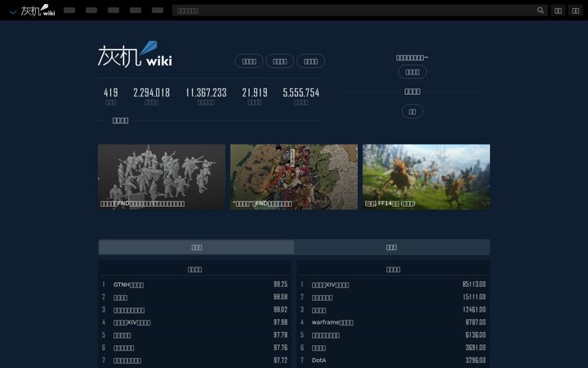Image resolution: width=588 pixels, height=368 pixels.
Task: Click the 5,555,754 statistic
Action: (301, 92)
